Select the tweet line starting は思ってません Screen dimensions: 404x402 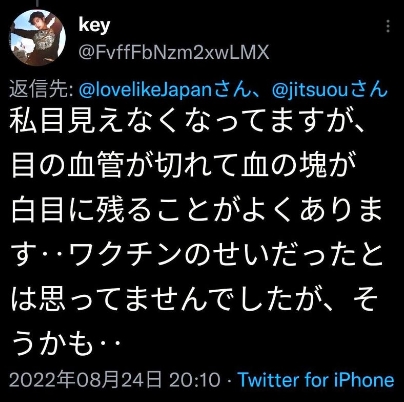coord(195,300)
